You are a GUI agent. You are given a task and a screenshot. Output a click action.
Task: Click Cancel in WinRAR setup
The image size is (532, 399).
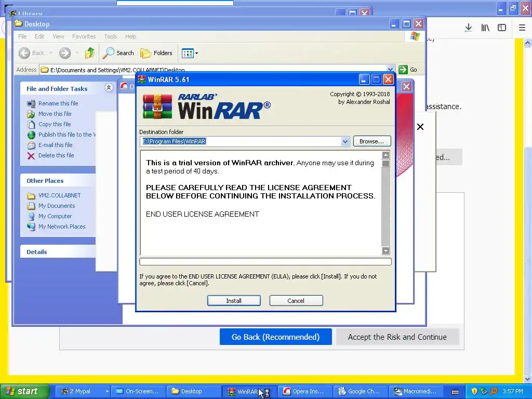click(x=296, y=301)
